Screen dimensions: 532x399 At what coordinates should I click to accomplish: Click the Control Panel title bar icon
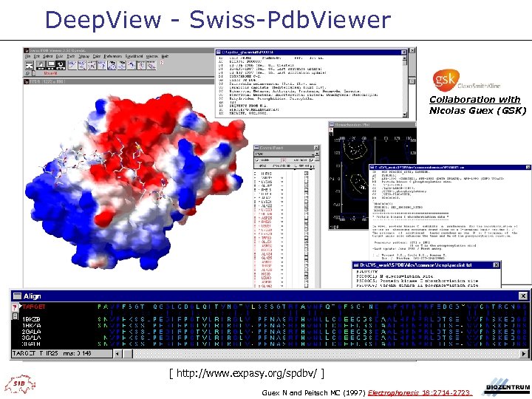tap(256, 148)
